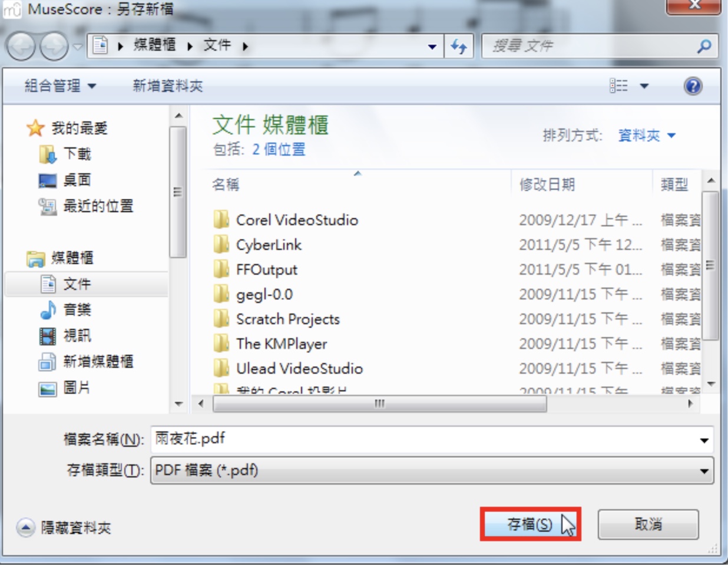
Task: Expand the 存檔類型 PDF dropdown
Action: click(432, 470)
